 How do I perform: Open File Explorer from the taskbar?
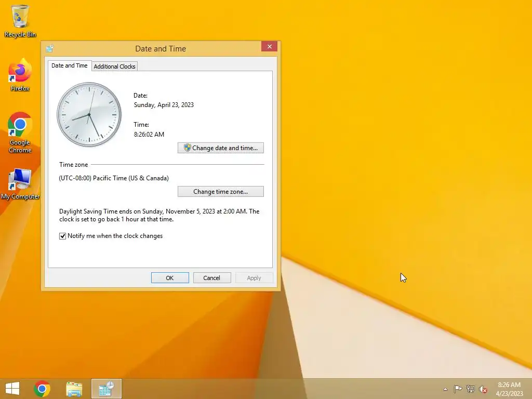(x=74, y=389)
